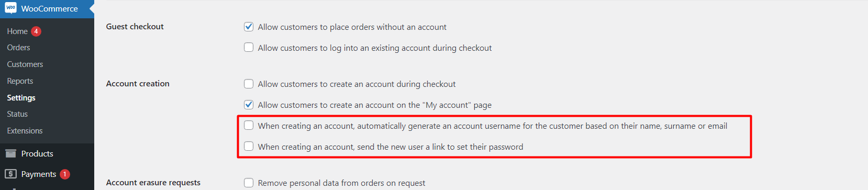Viewport: 868px width, 190px height.
Task: Open the Customers submenu item
Action: [x=25, y=64]
